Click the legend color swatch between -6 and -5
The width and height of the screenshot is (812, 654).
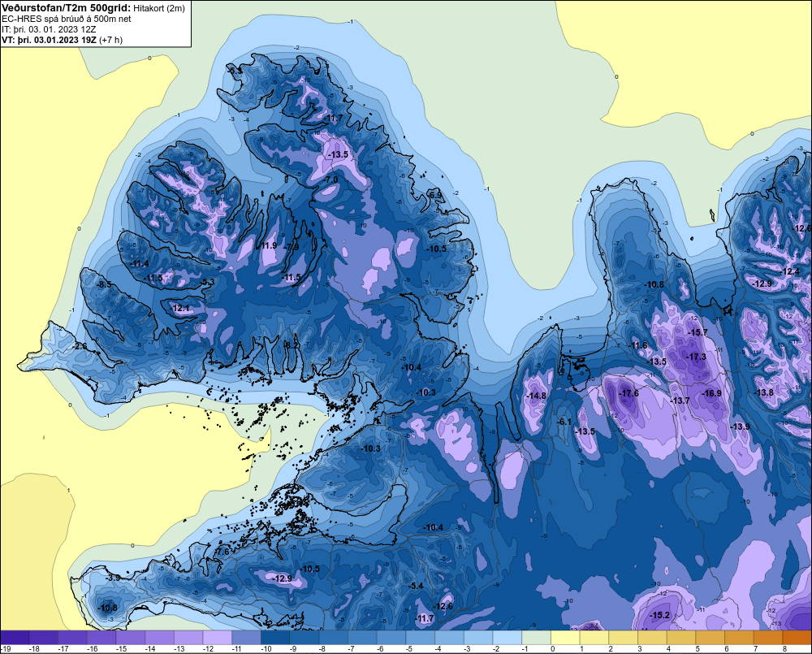click(x=391, y=638)
